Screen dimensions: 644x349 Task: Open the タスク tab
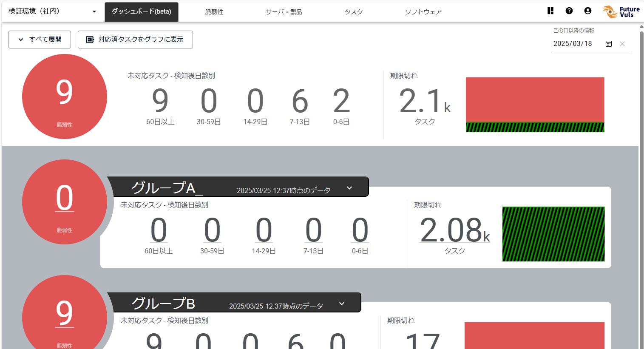pyautogui.click(x=354, y=12)
